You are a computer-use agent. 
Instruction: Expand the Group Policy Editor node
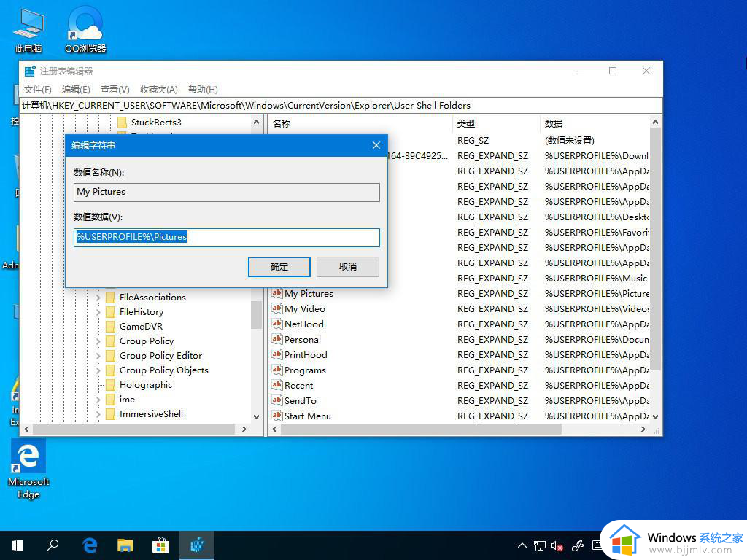click(x=98, y=356)
